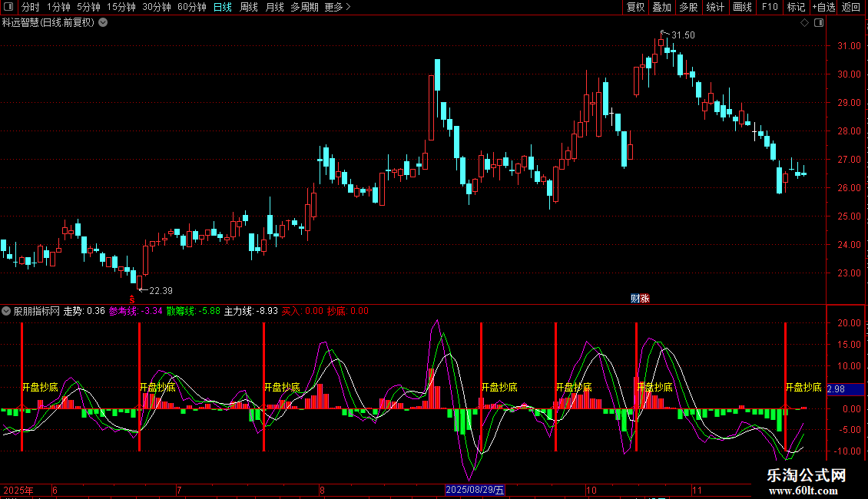868x499 pixels.
Task: Open the 科远智慧 chart title dropdown arrow
Action: pos(103,23)
